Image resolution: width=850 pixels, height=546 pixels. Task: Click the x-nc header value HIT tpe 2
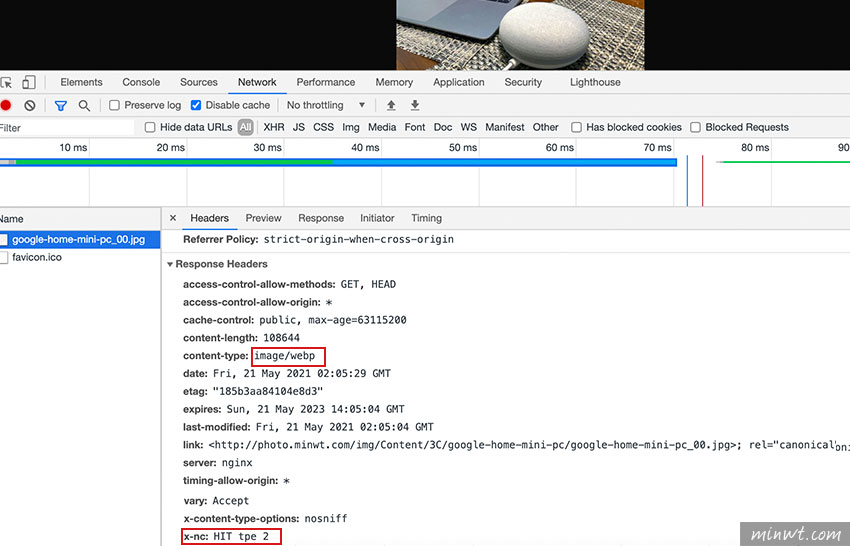coord(241,537)
